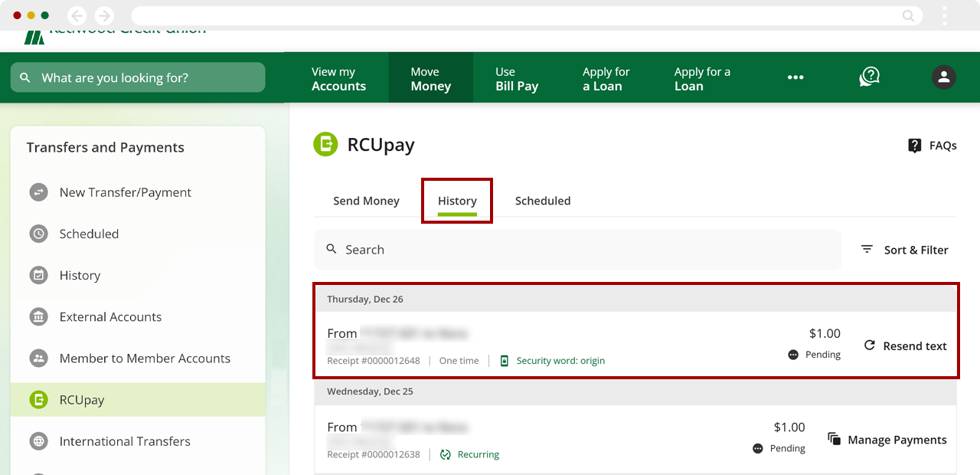Screen dimensions: 980x475
Task: Click the help chat question icon
Action: (869, 77)
